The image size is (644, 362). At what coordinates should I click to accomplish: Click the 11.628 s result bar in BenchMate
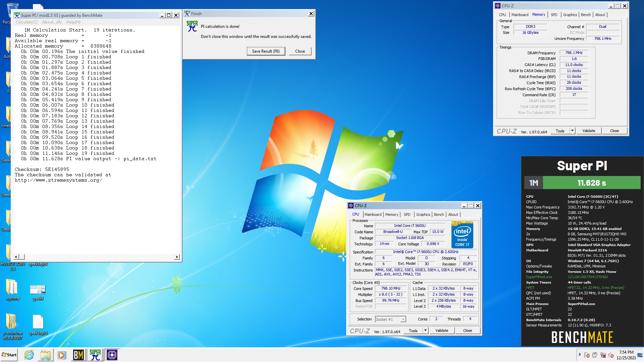click(x=592, y=183)
